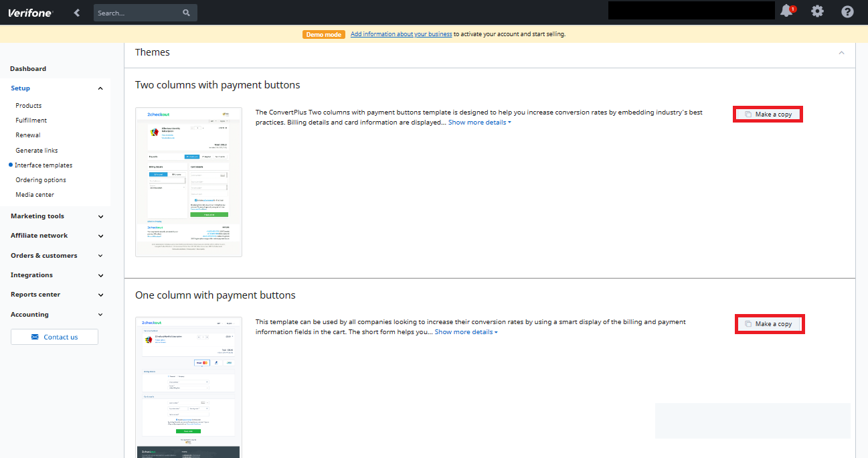
Task: Collapse the Setup menu section
Action: (100, 88)
